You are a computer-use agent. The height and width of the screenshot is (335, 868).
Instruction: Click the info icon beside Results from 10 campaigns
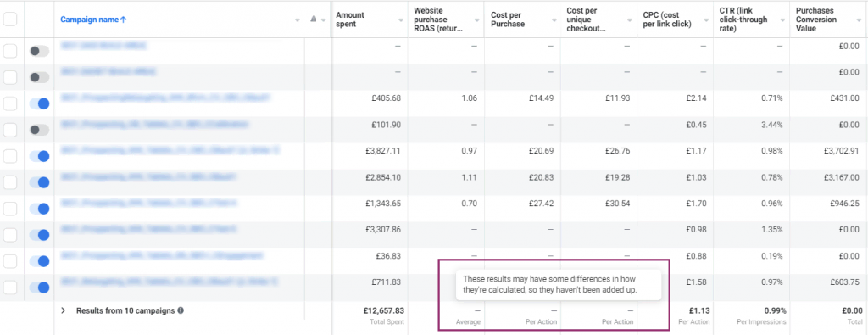181,311
